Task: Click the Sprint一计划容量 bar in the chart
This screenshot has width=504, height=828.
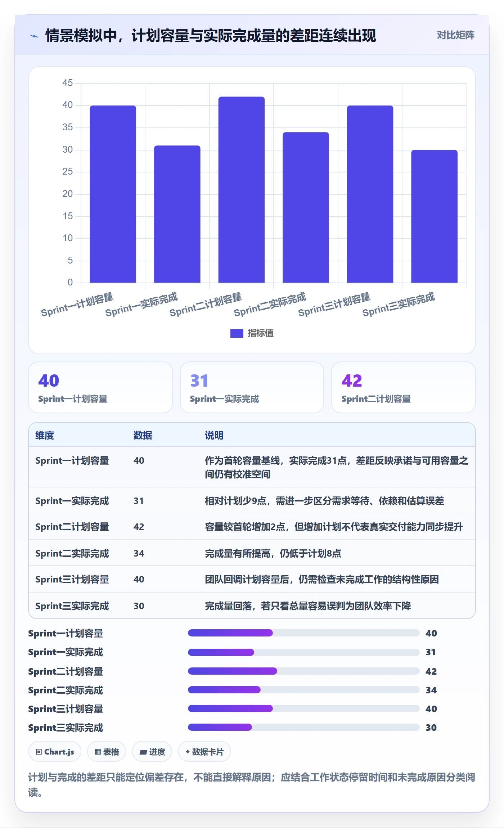Action: pos(113,194)
